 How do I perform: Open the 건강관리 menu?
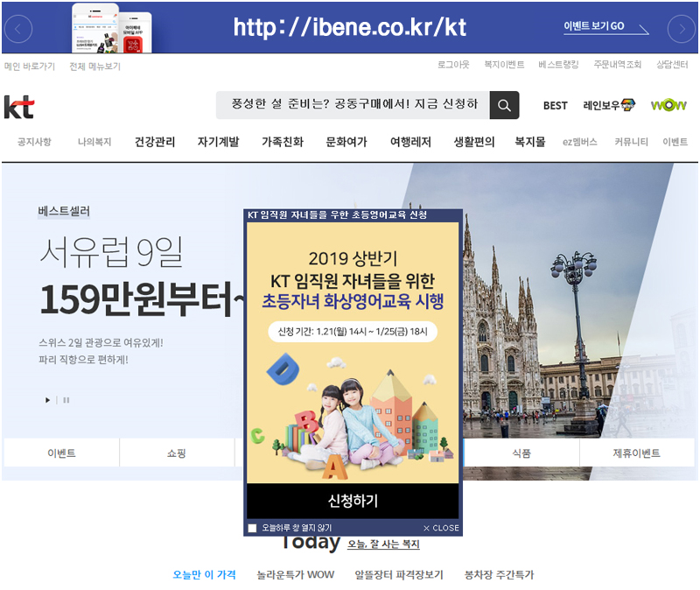click(x=155, y=142)
